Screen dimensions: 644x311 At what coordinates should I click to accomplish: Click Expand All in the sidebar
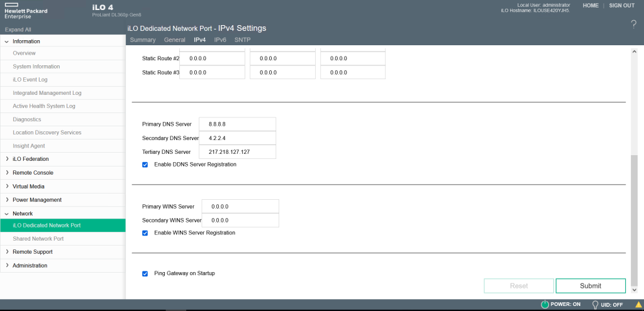[18, 30]
